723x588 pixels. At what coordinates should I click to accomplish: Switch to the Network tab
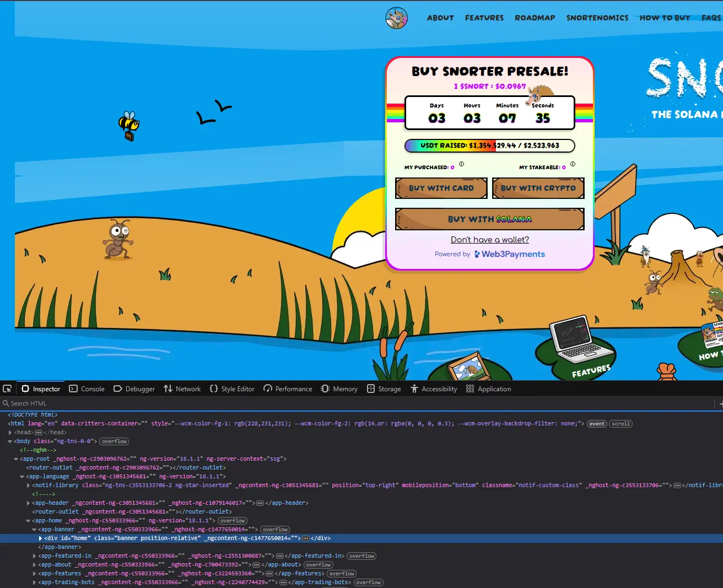182,389
